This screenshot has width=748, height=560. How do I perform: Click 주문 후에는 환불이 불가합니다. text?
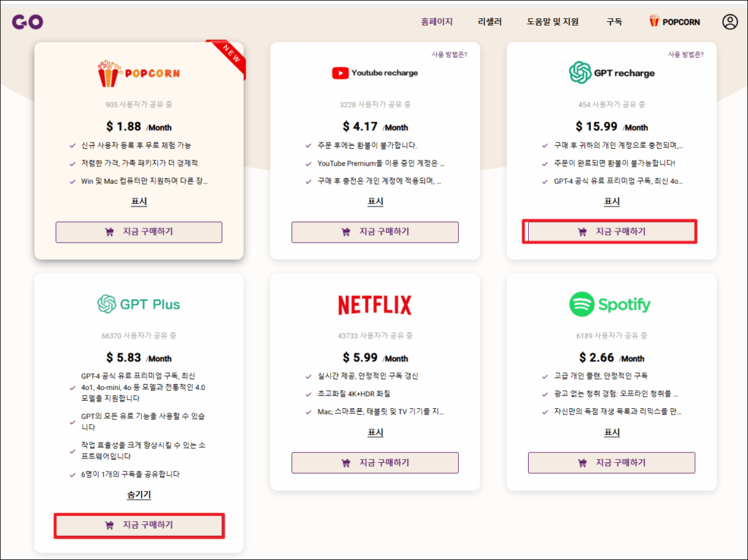point(367,145)
